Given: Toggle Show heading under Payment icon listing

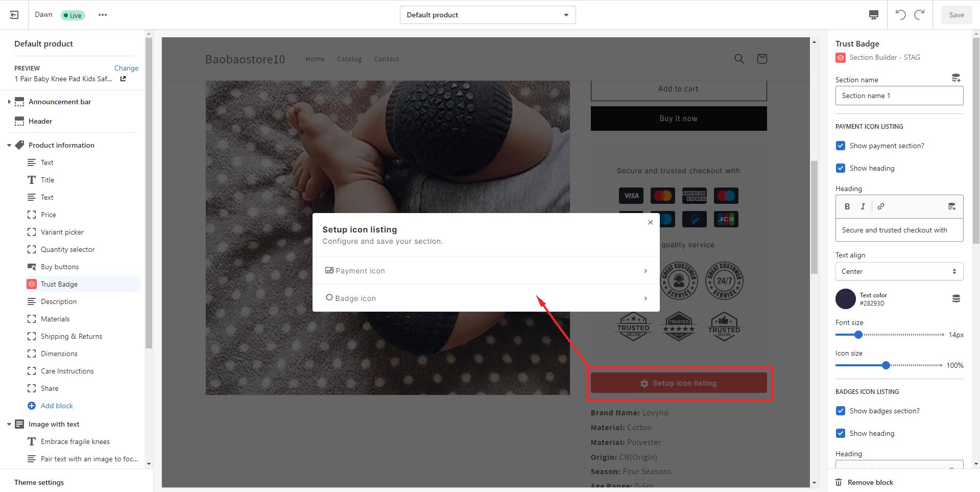Looking at the screenshot, I should click(x=841, y=168).
